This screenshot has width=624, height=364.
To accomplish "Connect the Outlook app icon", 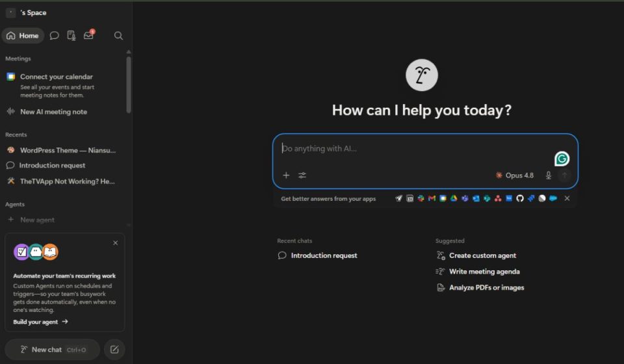I will pyautogui.click(x=476, y=198).
